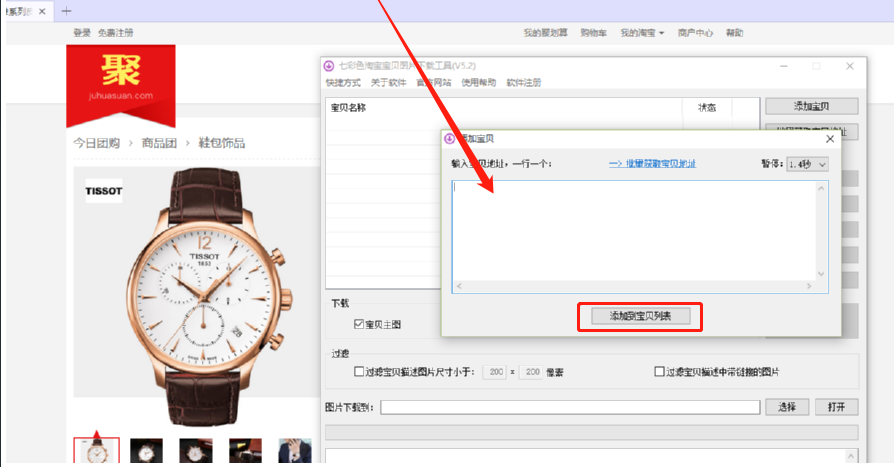Click the 添加宝贝 button in main window
The image size is (894, 467).
[x=811, y=106]
